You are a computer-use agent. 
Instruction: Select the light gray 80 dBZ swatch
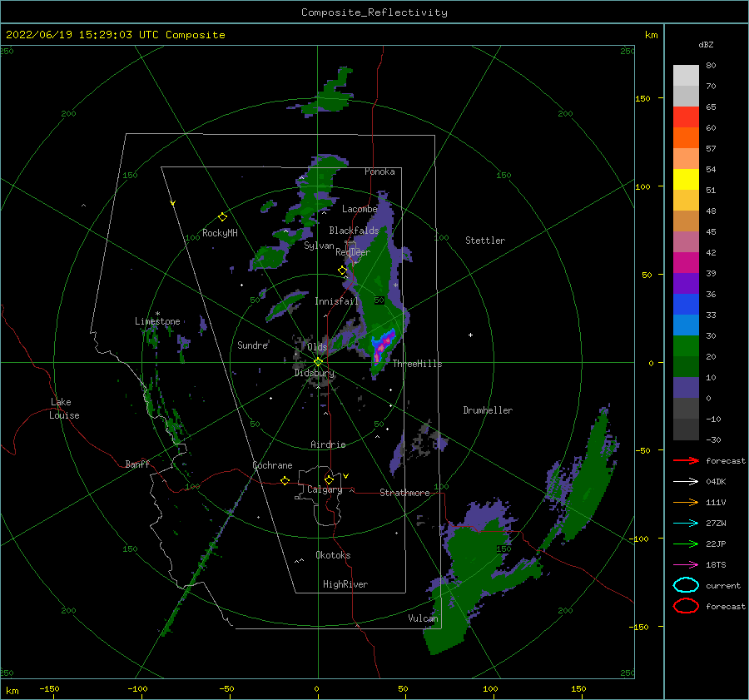tap(686, 75)
